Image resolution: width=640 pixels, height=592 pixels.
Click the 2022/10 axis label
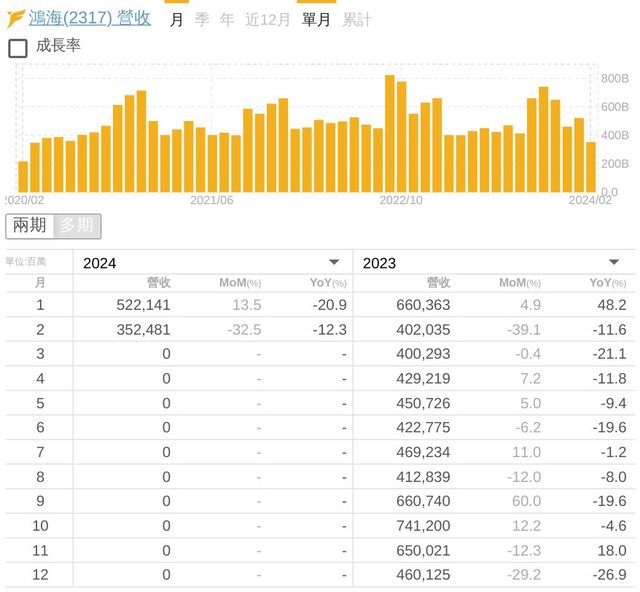pyautogui.click(x=401, y=200)
